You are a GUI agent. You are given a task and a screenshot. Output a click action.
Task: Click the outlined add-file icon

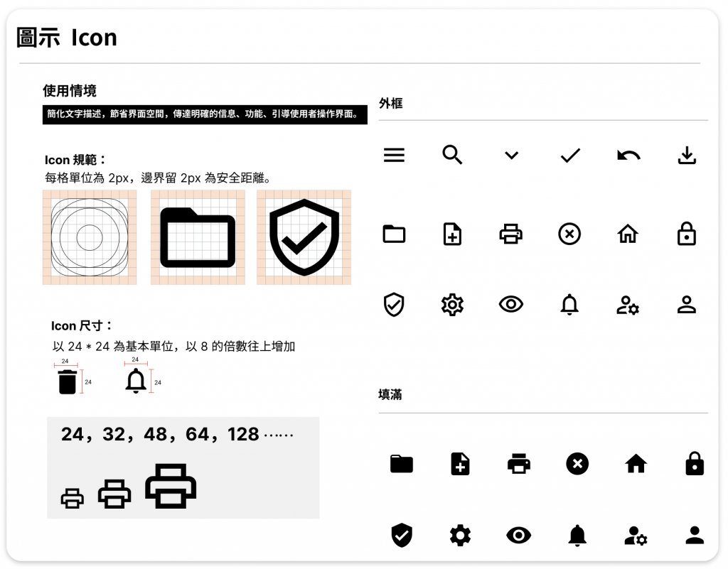452,234
